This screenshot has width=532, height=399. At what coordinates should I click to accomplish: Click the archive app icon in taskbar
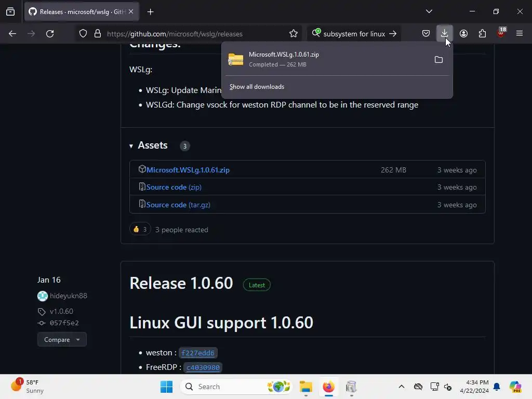point(351,387)
